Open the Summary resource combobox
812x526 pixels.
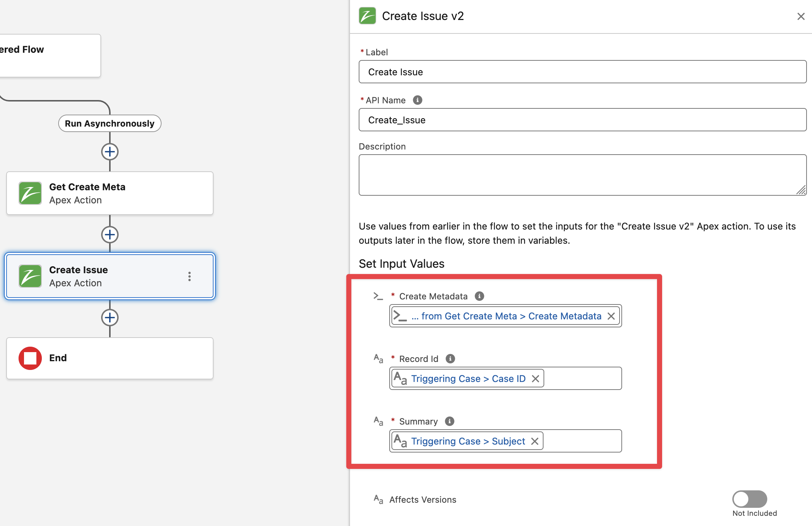click(x=582, y=441)
